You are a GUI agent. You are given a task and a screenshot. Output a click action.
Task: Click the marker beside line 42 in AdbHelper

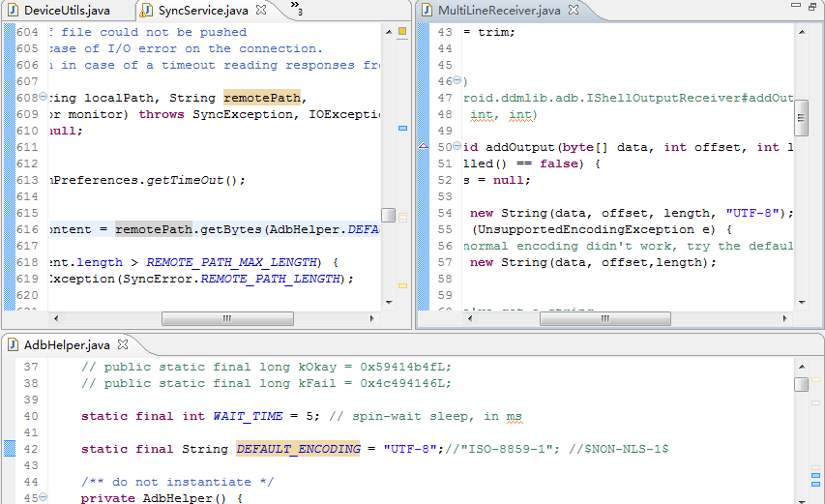tap(9, 449)
